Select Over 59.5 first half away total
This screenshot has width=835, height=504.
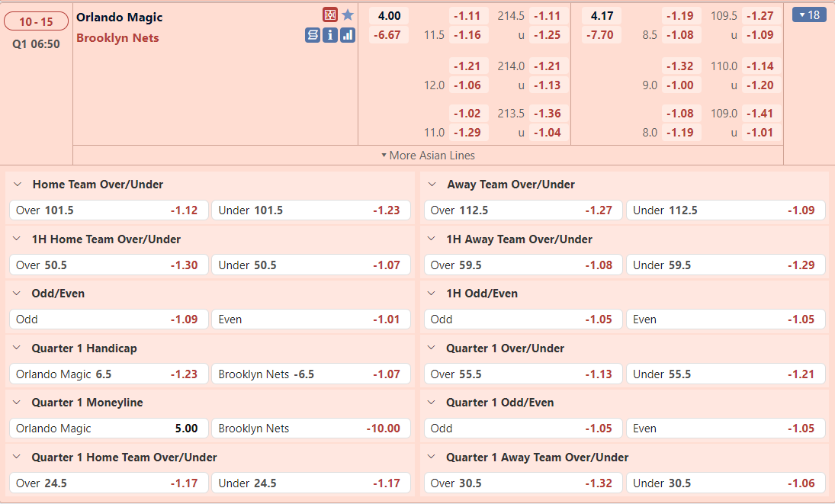tap(523, 265)
